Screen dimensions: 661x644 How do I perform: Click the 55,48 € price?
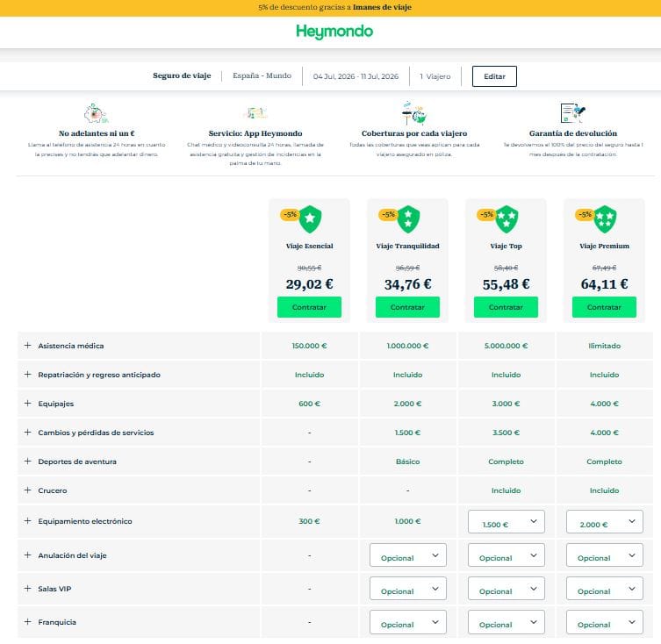tap(506, 284)
